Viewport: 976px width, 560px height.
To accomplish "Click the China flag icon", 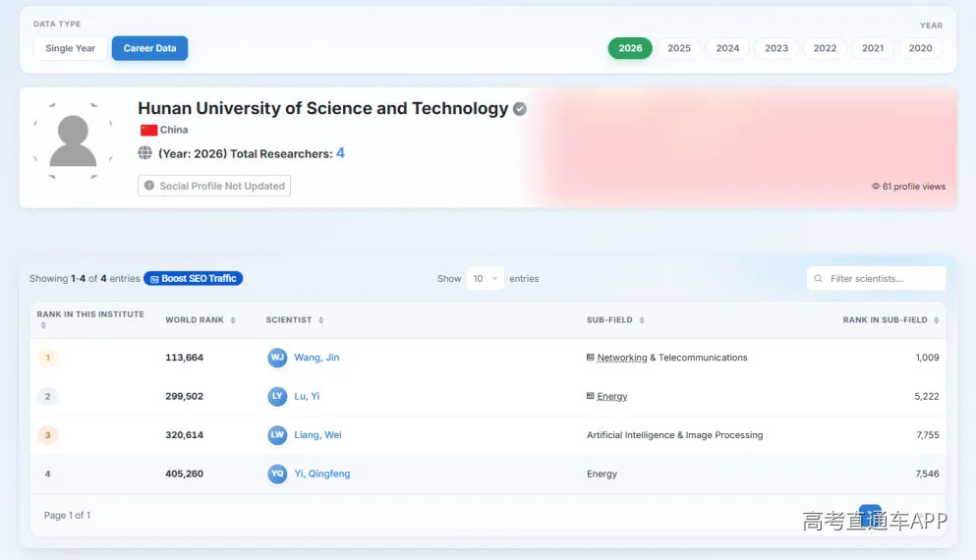I will tap(148, 130).
